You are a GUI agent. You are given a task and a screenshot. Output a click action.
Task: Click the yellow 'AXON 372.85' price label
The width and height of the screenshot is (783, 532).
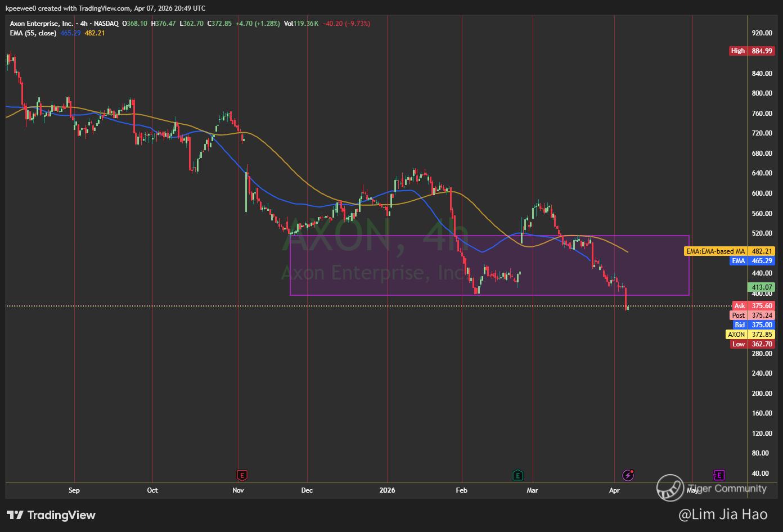[750, 335]
